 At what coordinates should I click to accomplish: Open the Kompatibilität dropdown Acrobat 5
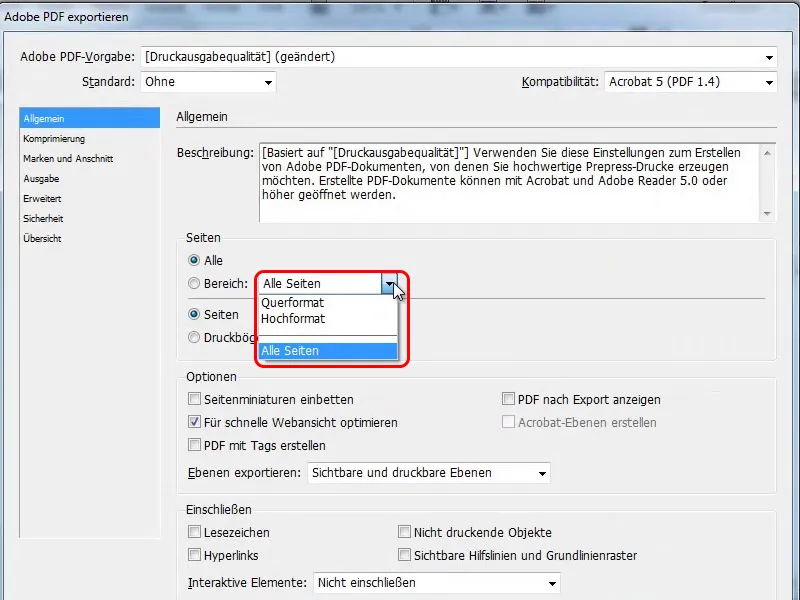click(690, 82)
